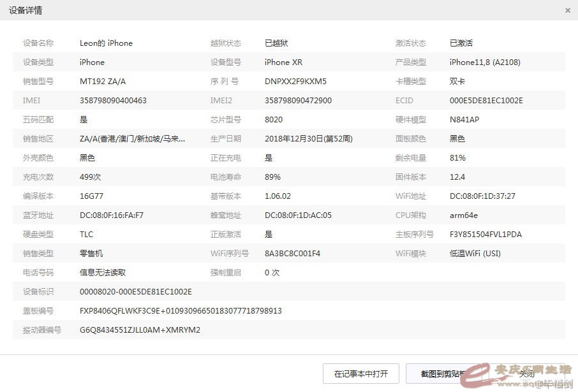
Task: Click the 在记事本中打开 button
Action: (361, 374)
